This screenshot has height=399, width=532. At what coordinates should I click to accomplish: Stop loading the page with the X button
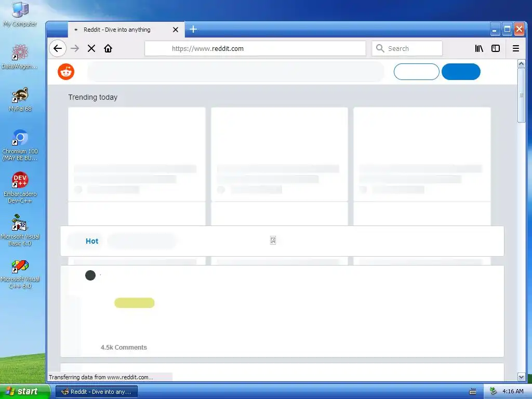(91, 48)
